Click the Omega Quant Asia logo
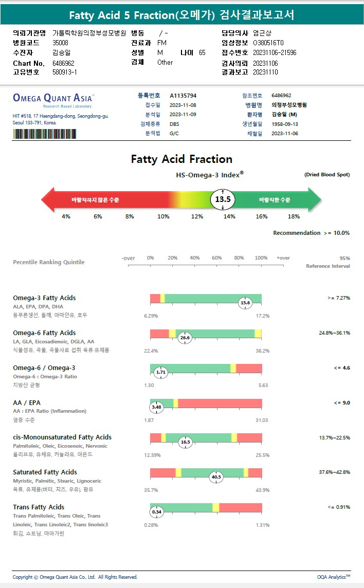Screen dimensions: 364x588 [x=52, y=98]
